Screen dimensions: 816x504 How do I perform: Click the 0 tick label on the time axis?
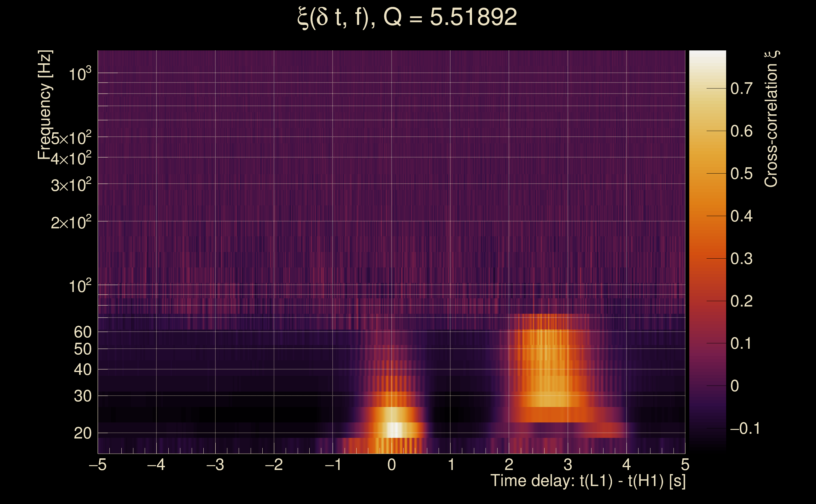(x=392, y=465)
